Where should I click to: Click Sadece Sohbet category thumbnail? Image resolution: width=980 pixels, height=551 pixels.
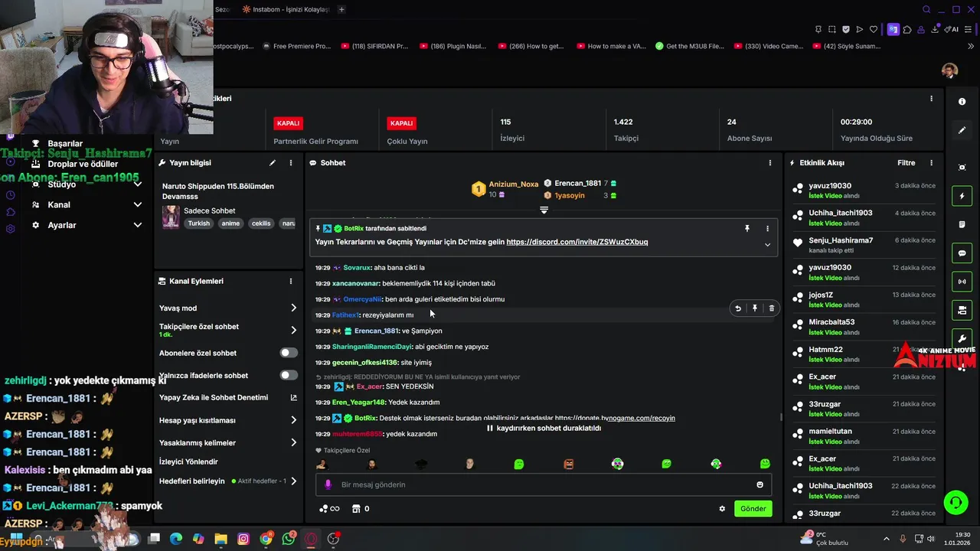(171, 217)
